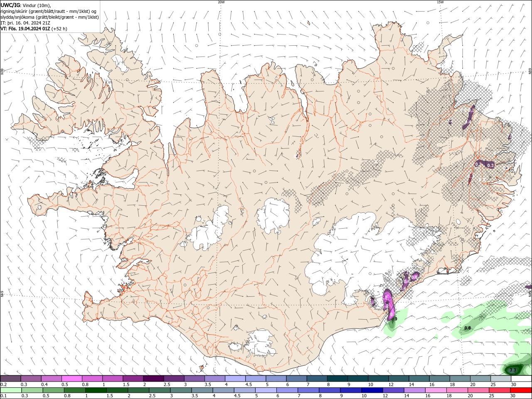Click the slydda/snjókoma legend description line
This screenshot has height=399, width=532.
point(49,17)
